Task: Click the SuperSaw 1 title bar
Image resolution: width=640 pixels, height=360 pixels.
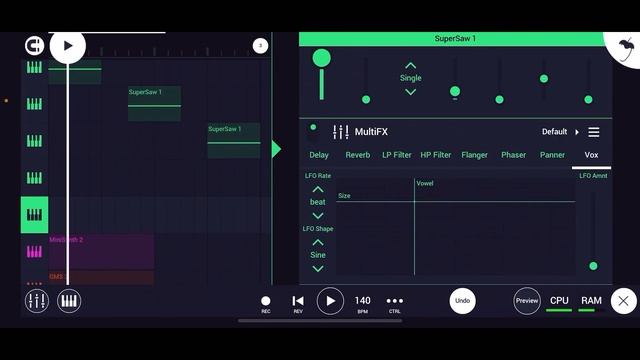Action: pyautogui.click(x=455, y=39)
